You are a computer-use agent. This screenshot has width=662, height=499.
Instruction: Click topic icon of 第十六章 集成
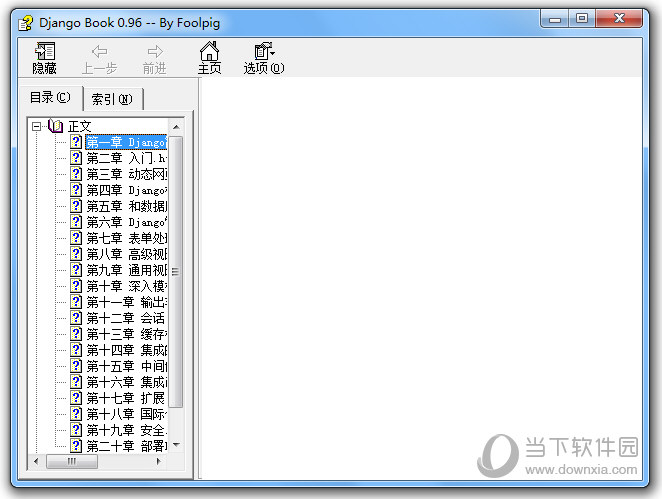(76, 382)
